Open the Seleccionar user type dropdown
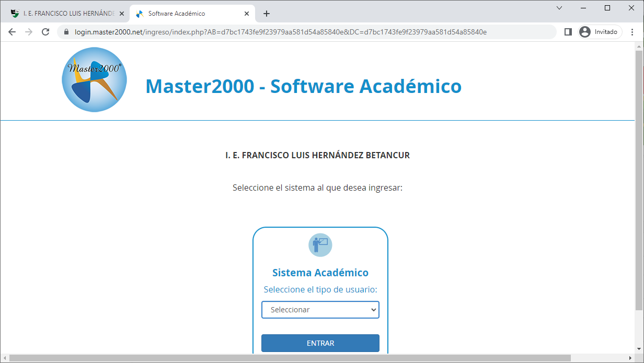 (x=320, y=310)
